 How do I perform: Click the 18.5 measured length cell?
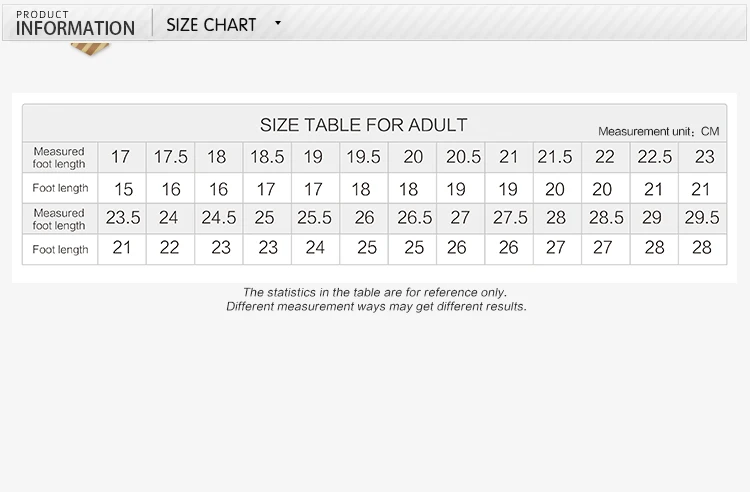(267, 157)
